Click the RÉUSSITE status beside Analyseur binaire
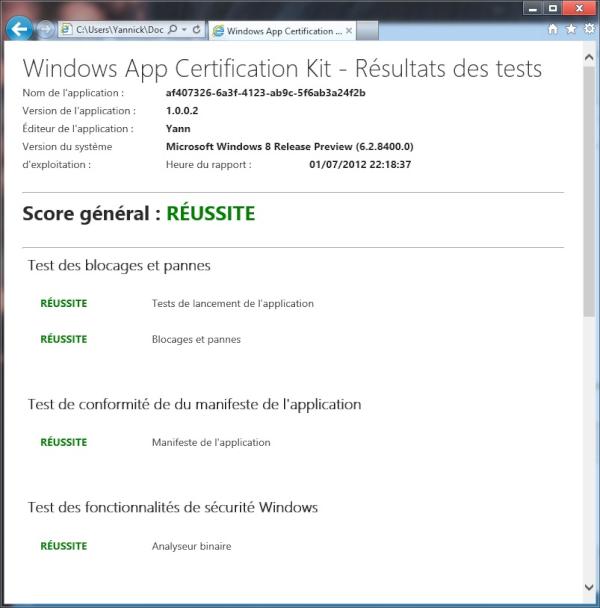The height and width of the screenshot is (608, 600). point(64,546)
